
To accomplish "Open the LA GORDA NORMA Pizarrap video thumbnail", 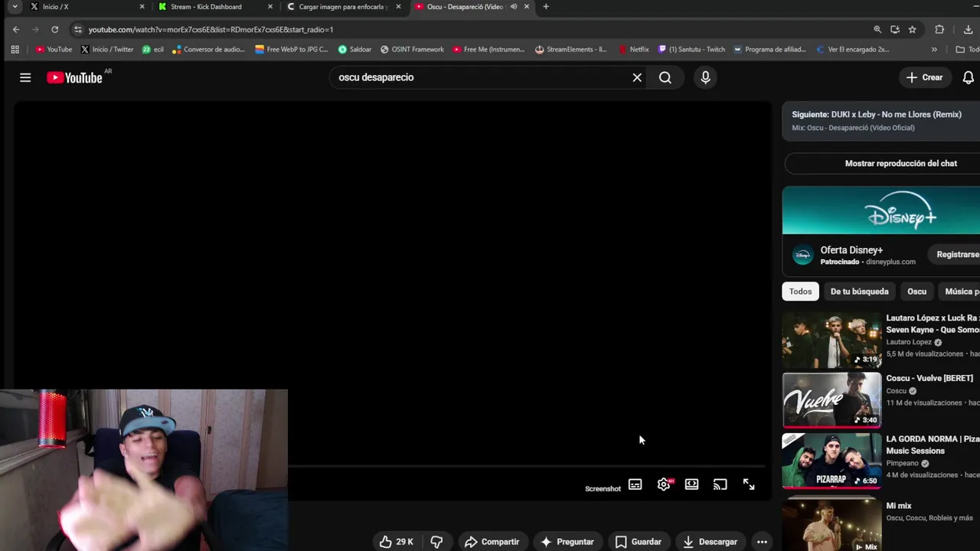I will click(831, 461).
